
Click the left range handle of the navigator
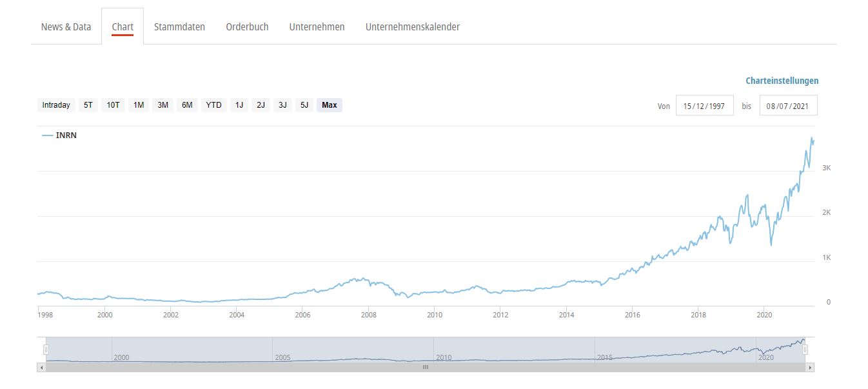tap(46, 350)
